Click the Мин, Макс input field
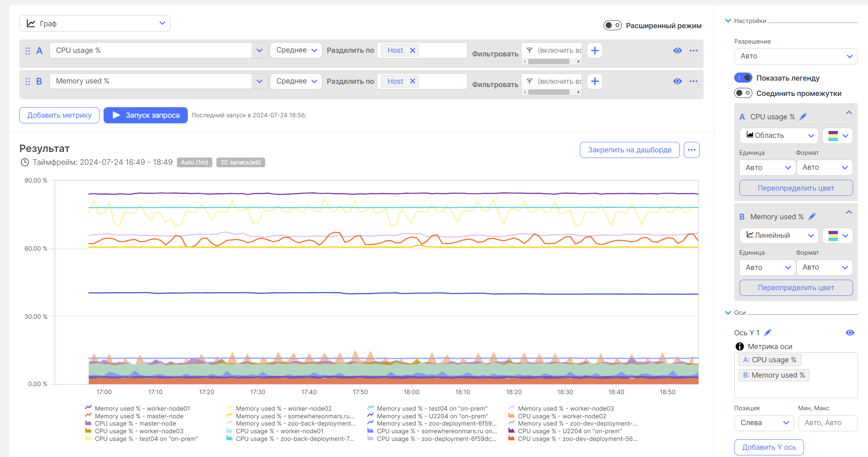 (827, 423)
